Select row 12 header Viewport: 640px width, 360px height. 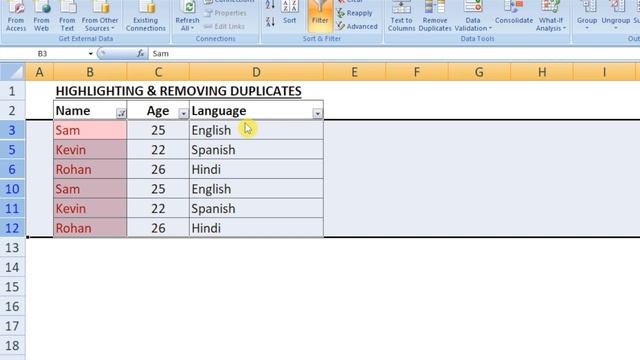pyautogui.click(x=12, y=228)
